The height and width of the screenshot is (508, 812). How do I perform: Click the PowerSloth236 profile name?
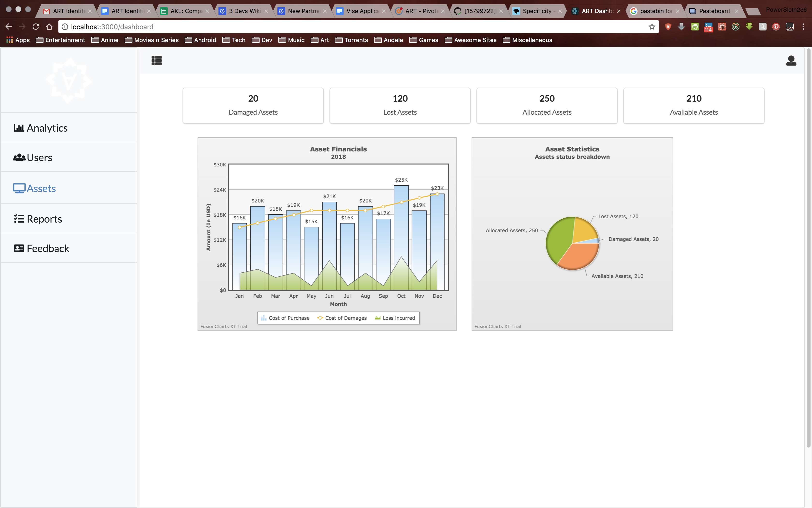(x=786, y=10)
